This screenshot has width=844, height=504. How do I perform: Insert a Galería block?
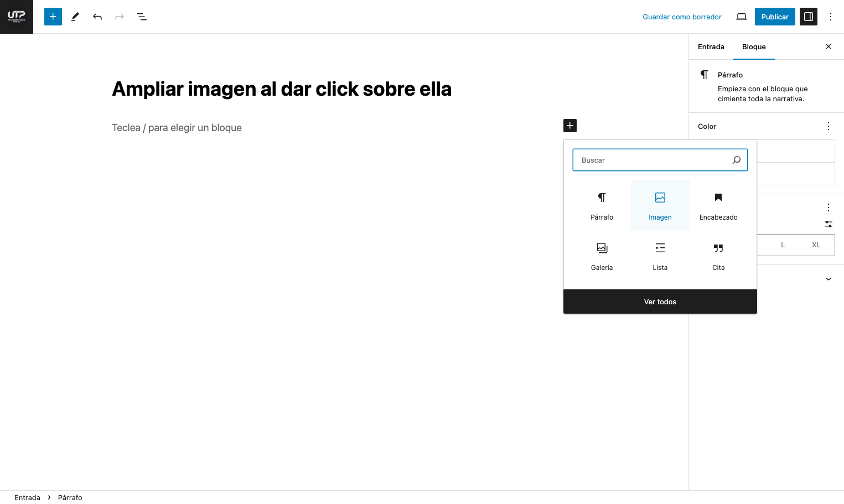point(602,256)
